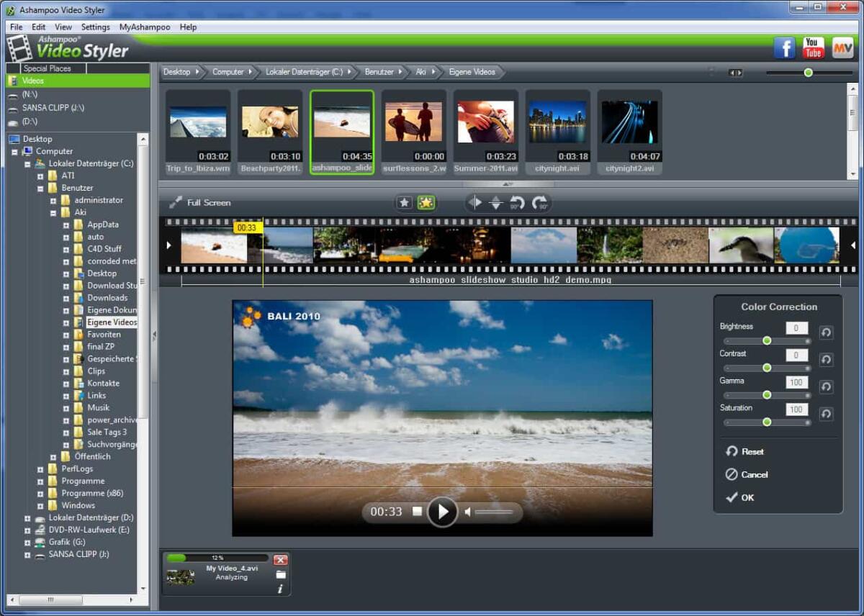Switch preview to Full Screen mode
This screenshot has height=616, width=864.
(208, 202)
